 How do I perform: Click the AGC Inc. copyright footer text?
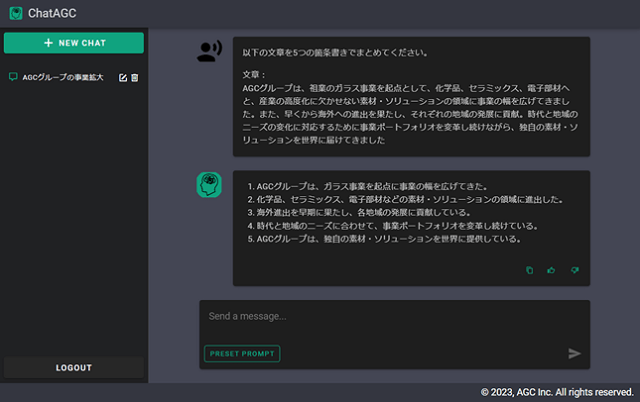tap(556, 392)
